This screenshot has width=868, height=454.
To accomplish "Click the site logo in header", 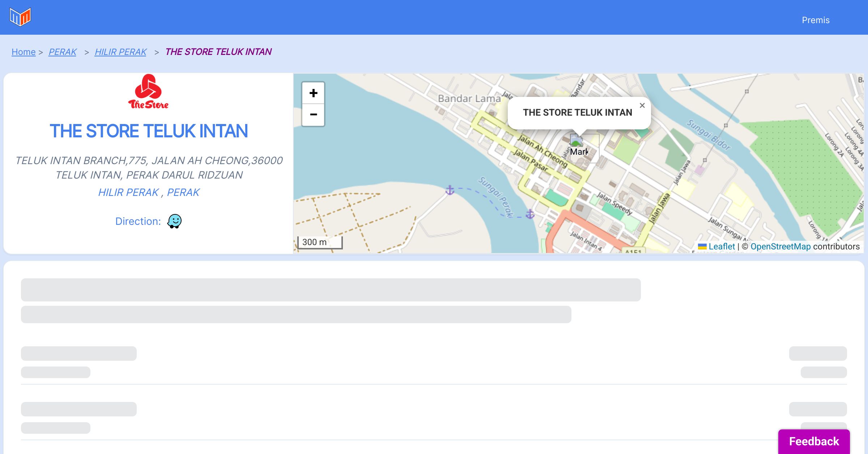I will click(x=20, y=17).
